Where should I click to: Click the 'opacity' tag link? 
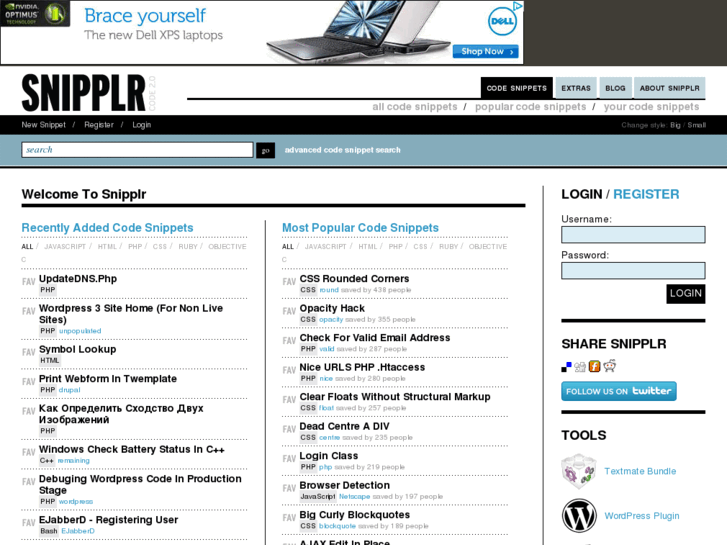331,320
